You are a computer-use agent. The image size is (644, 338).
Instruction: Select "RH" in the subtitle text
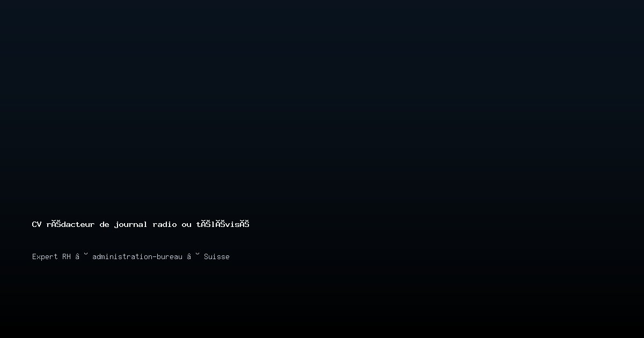click(x=67, y=256)
